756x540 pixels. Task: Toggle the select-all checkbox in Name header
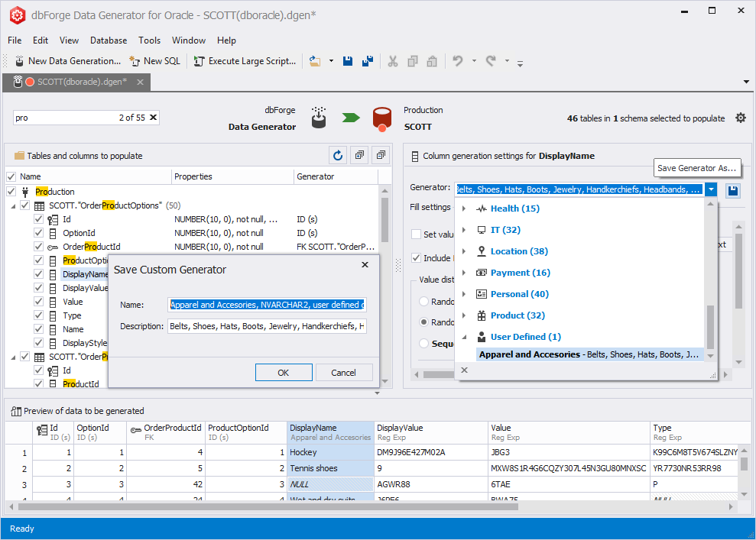coord(11,176)
